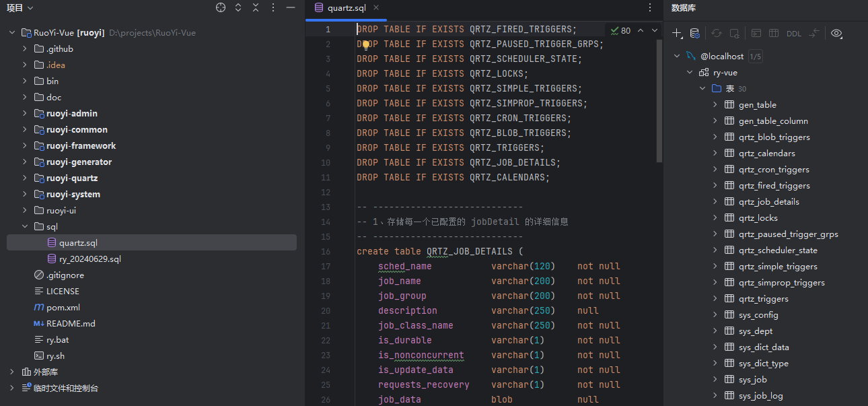This screenshot has height=406, width=868.
Task: Expand the ruoyi-admin module folder
Action: [x=25, y=114]
